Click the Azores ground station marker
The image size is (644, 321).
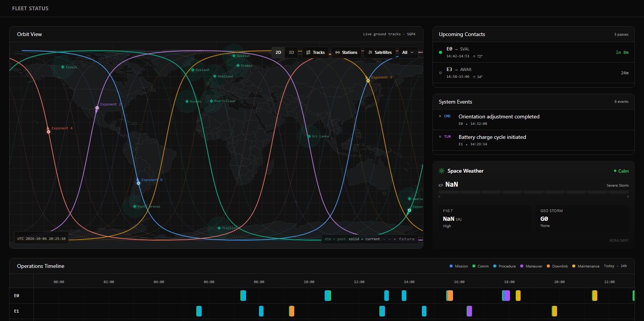tap(187, 101)
